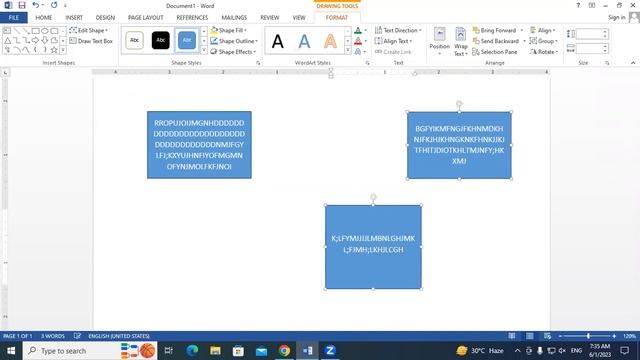Screen dimensions: 640x360
Task: Switch to the VIEW tab
Action: point(299,18)
